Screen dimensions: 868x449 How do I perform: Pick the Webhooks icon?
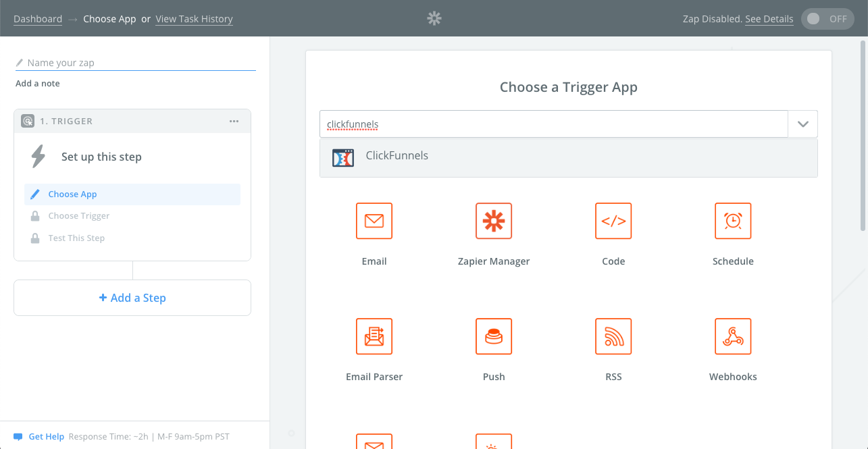coord(733,336)
